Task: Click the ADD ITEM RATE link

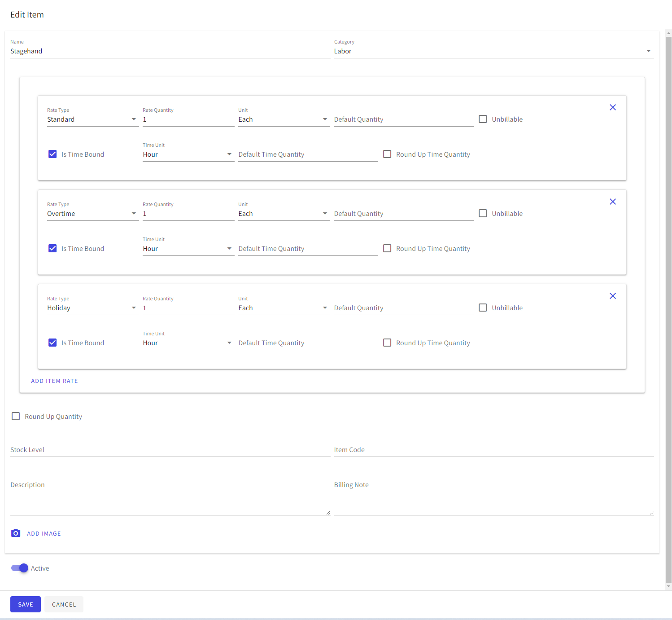Action: click(54, 381)
